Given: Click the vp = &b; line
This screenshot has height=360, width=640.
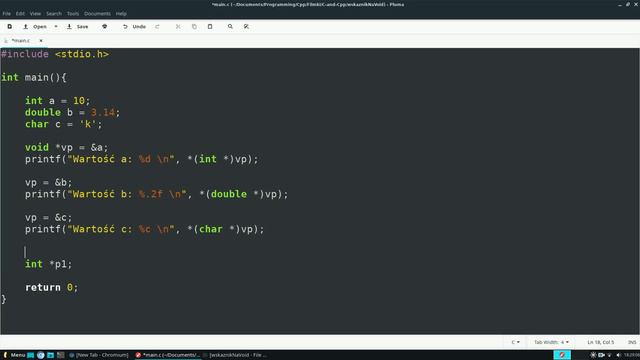Looking at the screenshot, I should pyautogui.click(x=48, y=182).
